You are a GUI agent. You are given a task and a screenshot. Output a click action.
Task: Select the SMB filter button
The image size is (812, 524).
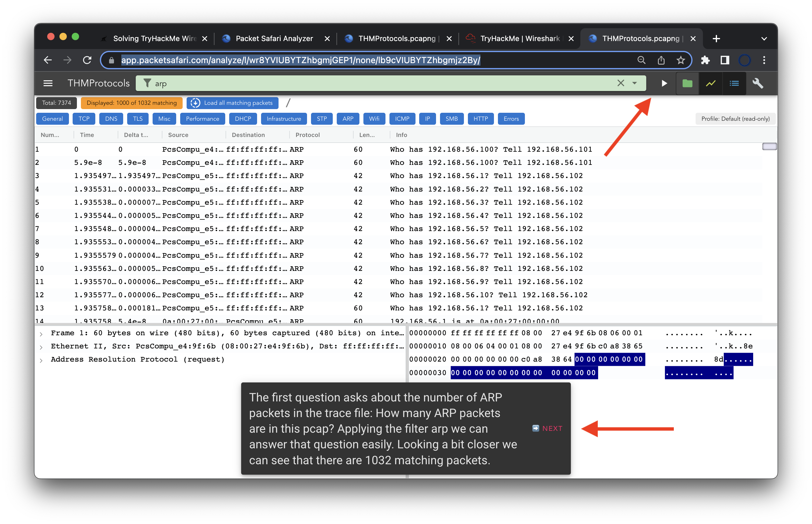click(452, 119)
